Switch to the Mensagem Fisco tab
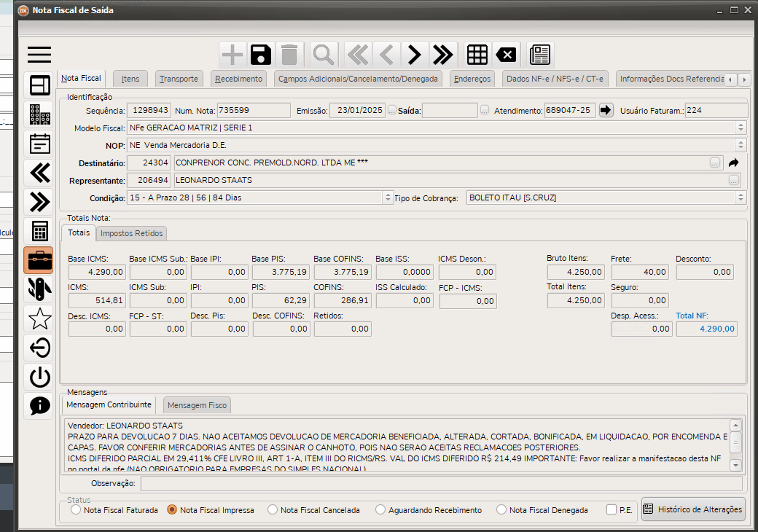This screenshot has width=758, height=532. [198, 405]
